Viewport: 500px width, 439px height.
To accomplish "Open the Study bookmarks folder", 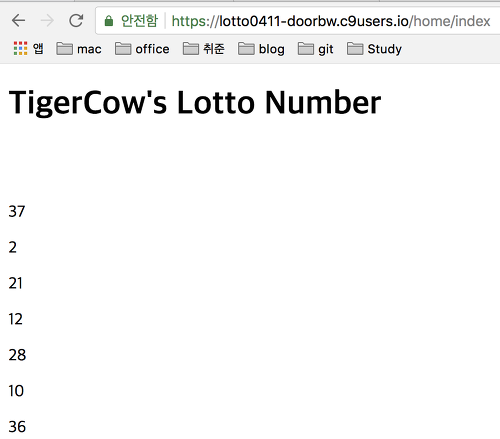I will (x=374, y=49).
